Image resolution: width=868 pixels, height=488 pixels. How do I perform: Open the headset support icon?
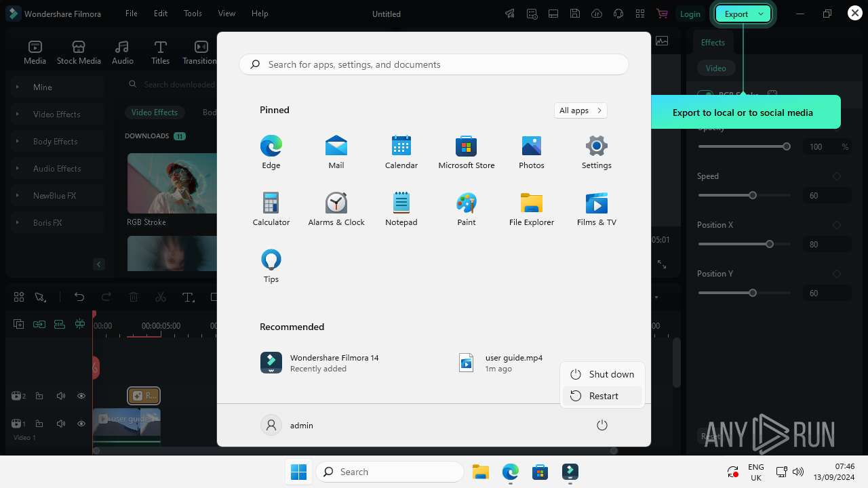(x=618, y=14)
